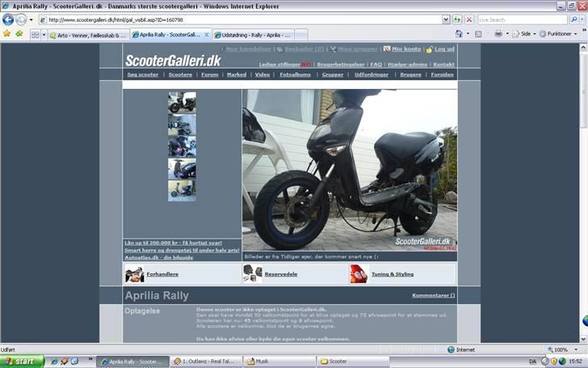The height and width of the screenshot is (368, 588).
Task: Click the Home page icon
Action: (x=459, y=34)
